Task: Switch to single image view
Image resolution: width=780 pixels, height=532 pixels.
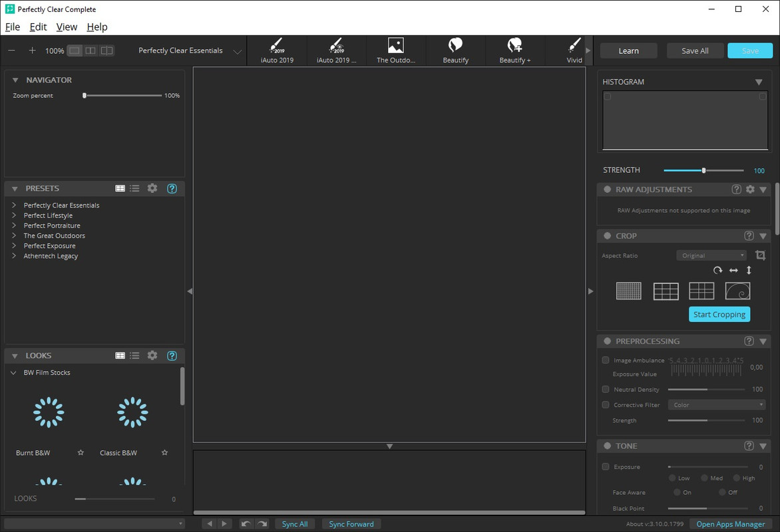Action: point(75,51)
